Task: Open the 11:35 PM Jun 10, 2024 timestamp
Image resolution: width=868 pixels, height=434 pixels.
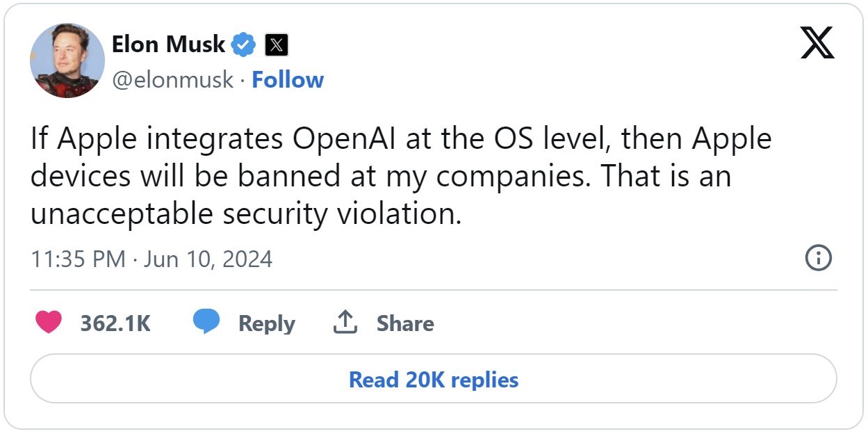Action: pos(152,259)
